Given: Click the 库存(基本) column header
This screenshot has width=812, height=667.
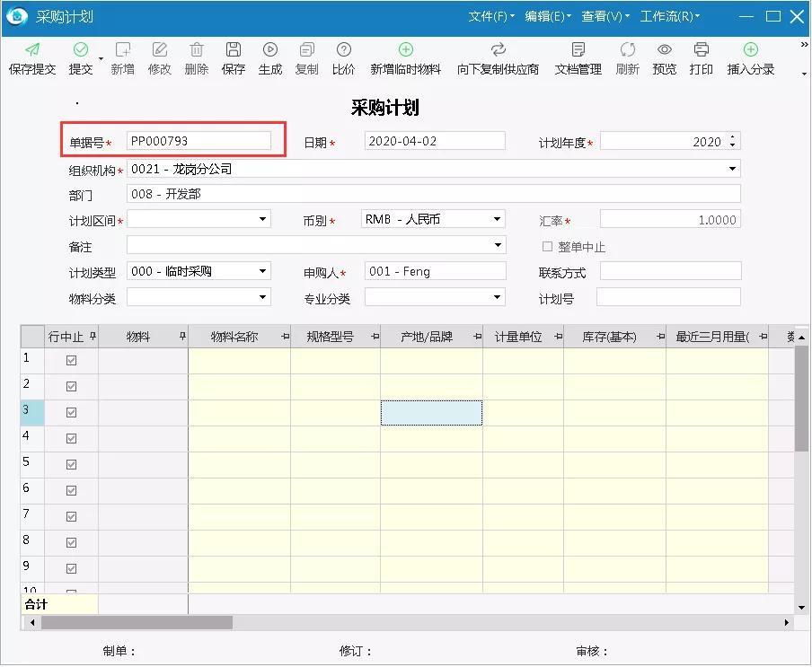Looking at the screenshot, I should pyautogui.click(x=614, y=337).
